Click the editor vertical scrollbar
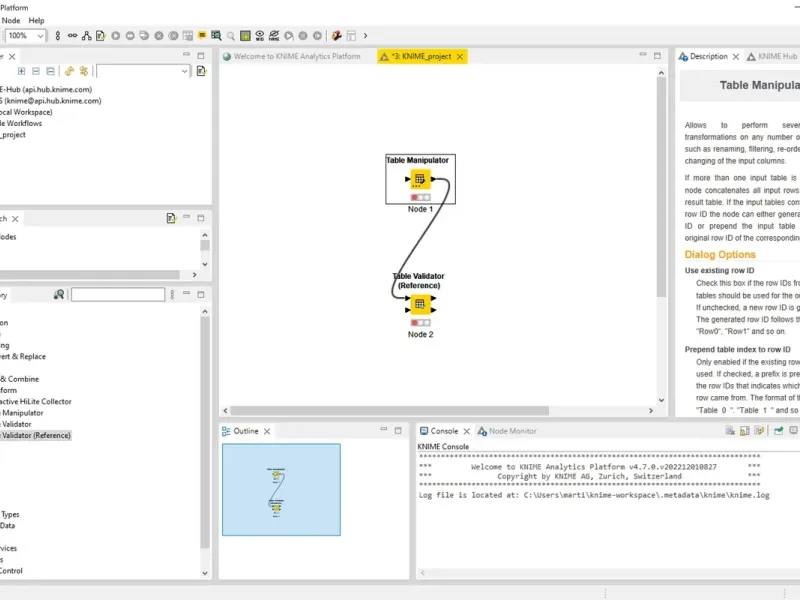This screenshot has width=800, height=600. [661, 187]
